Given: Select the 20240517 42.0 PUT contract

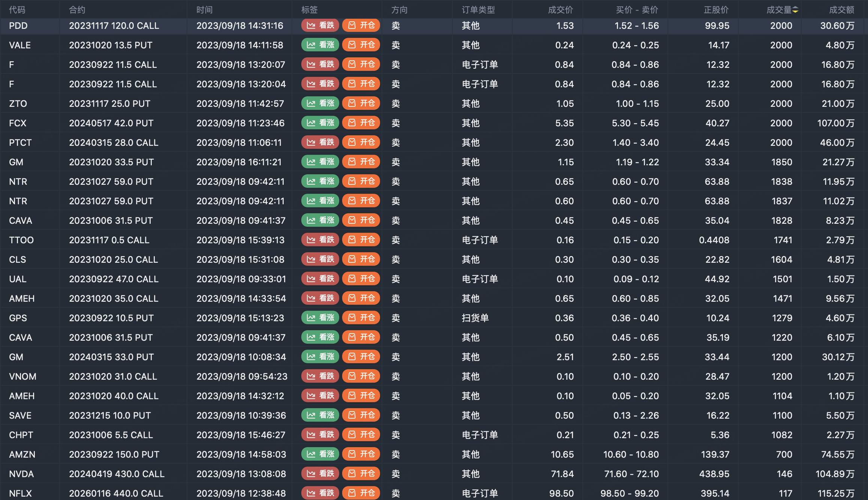Looking at the screenshot, I should (x=111, y=123).
